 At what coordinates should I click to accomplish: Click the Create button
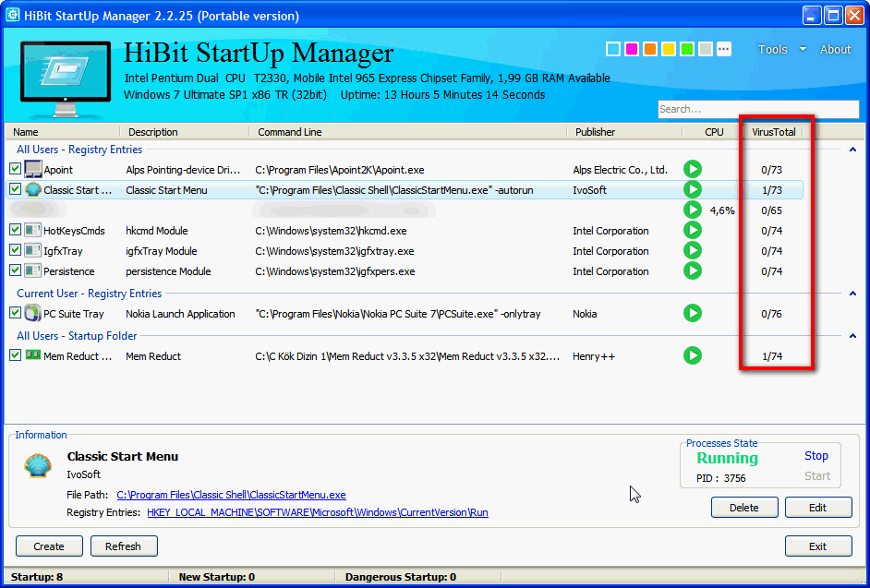(49, 546)
